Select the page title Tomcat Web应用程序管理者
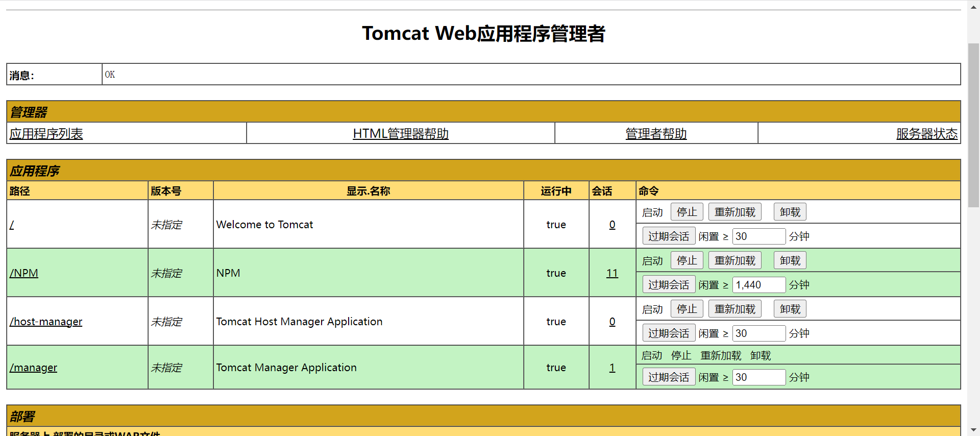 (x=483, y=34)
